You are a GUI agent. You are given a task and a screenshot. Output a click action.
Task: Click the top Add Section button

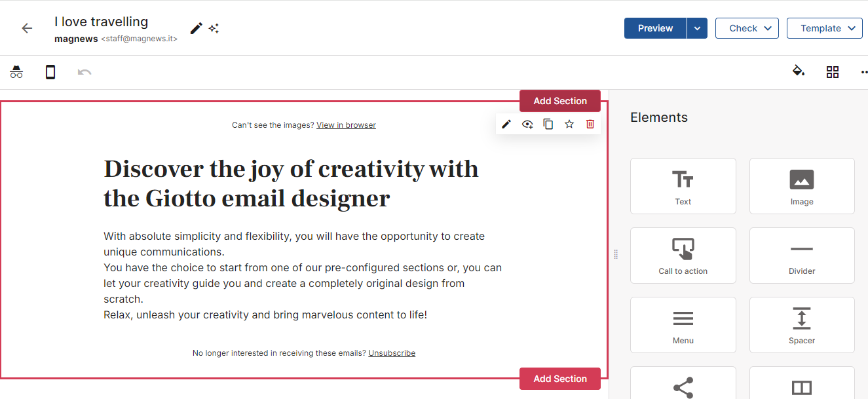[x=560, y=101]
